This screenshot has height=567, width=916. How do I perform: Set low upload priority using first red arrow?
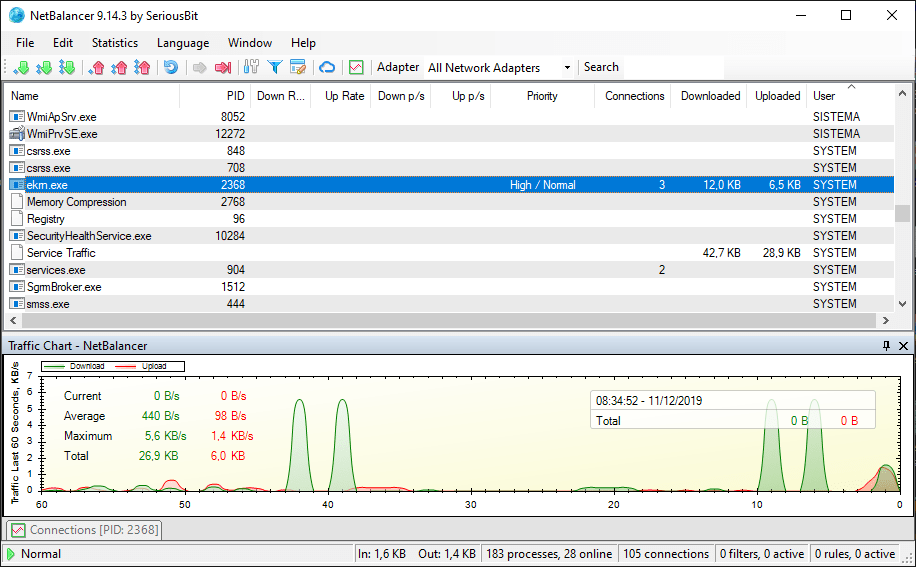(97, 67)
